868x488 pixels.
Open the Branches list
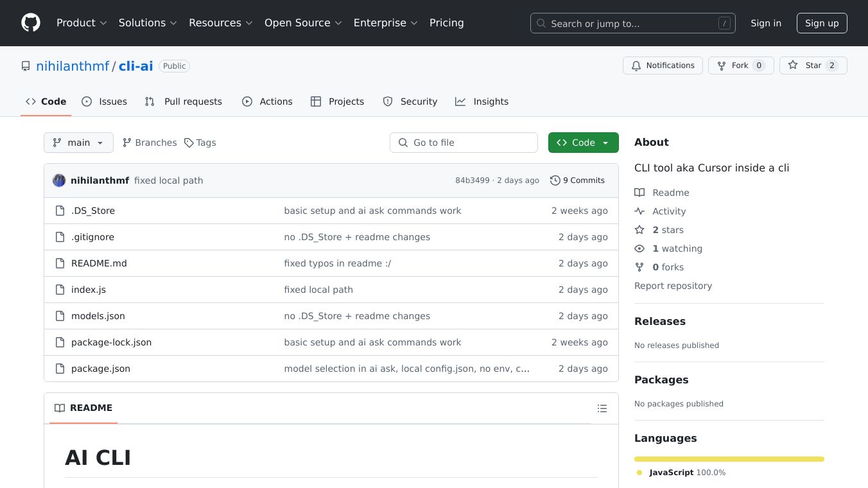(150, 143)
